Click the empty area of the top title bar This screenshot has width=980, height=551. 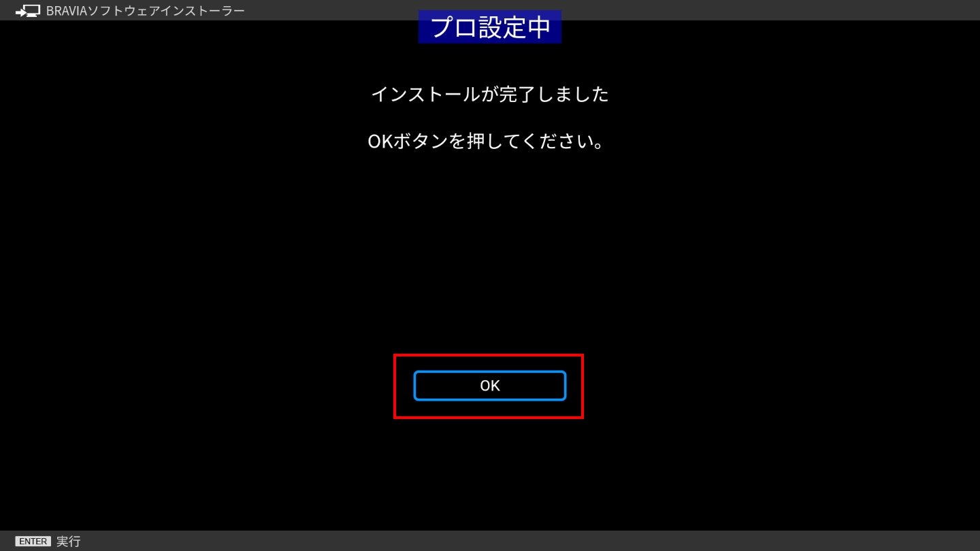[x=681, y=10]
